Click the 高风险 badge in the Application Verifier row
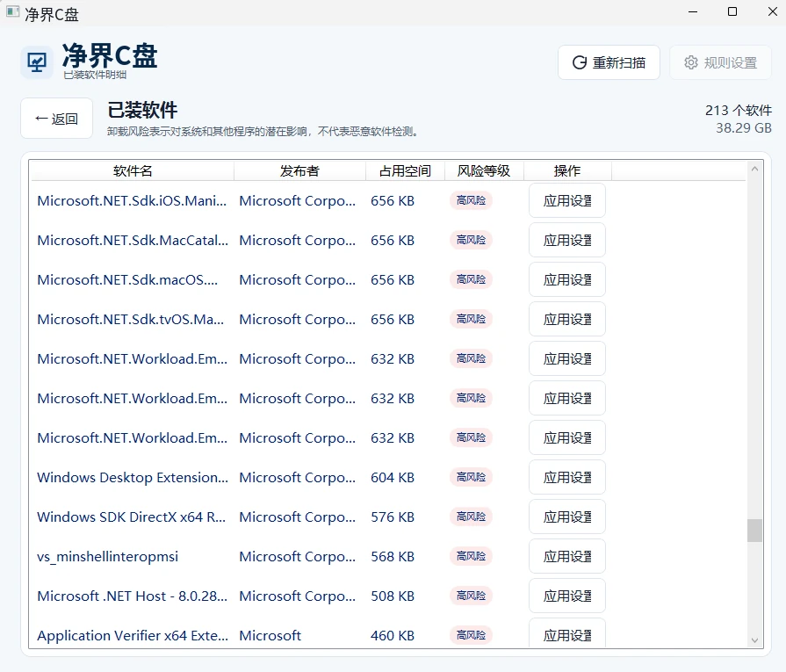The width and height of the screenshot is (786, 672). coord(472,635)
